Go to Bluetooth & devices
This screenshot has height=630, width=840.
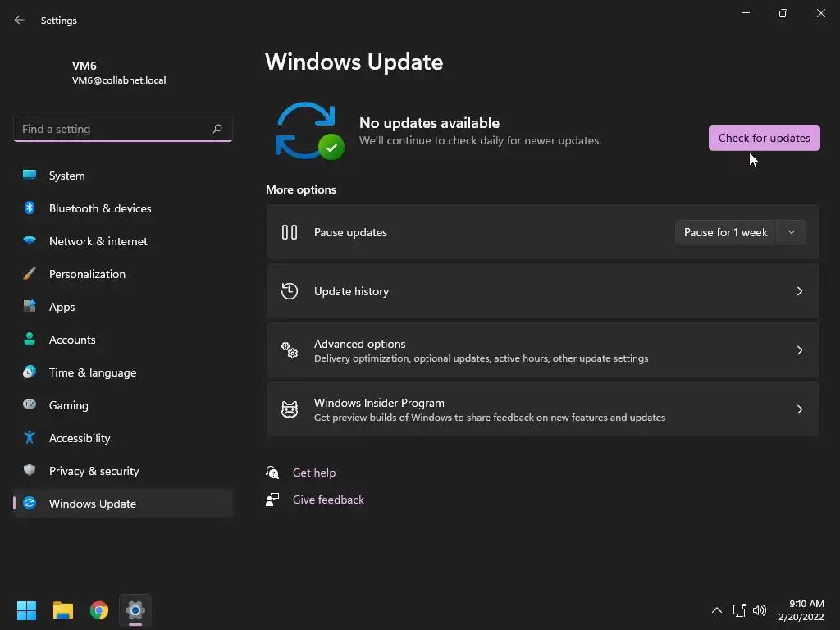123,208
